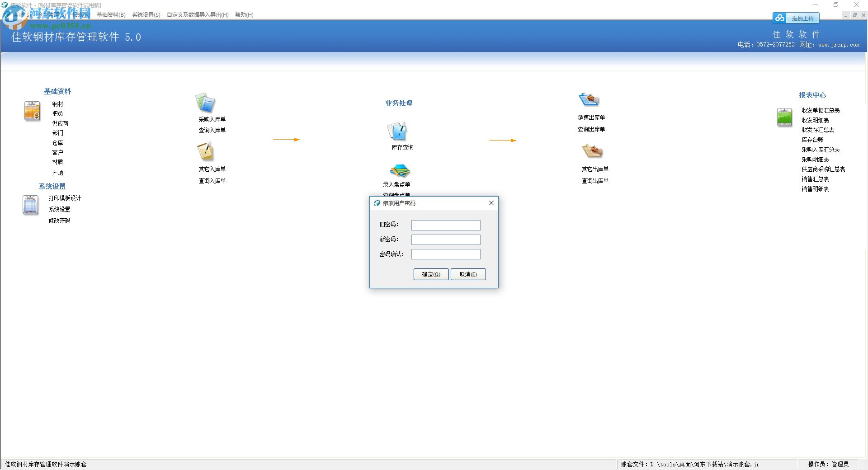868x470 pixels.
Task: Open the 帮助(H) menu
Action: tap(244, 15)
